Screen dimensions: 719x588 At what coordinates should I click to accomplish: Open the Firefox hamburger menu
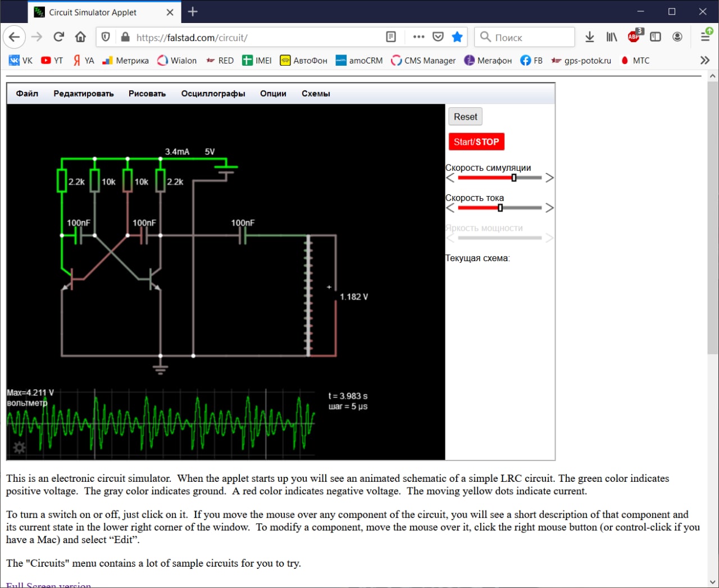(706, 37)
